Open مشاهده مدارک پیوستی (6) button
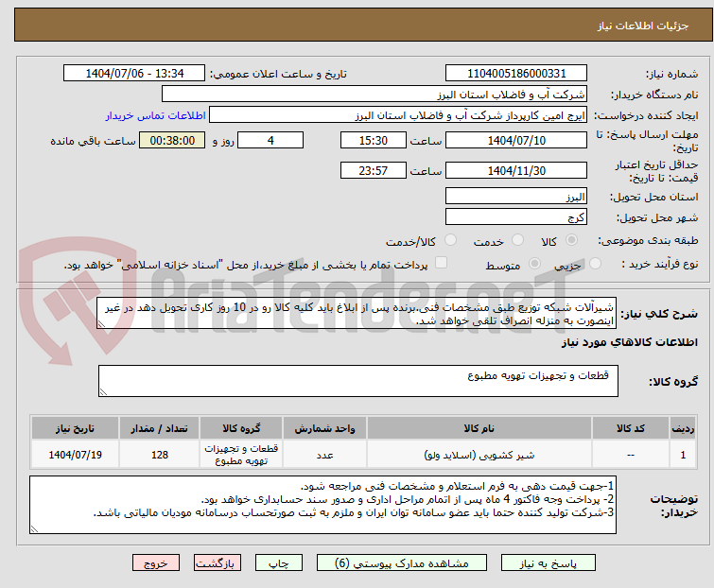The height and width of the screenshot is (588, 714). point(401,563)
